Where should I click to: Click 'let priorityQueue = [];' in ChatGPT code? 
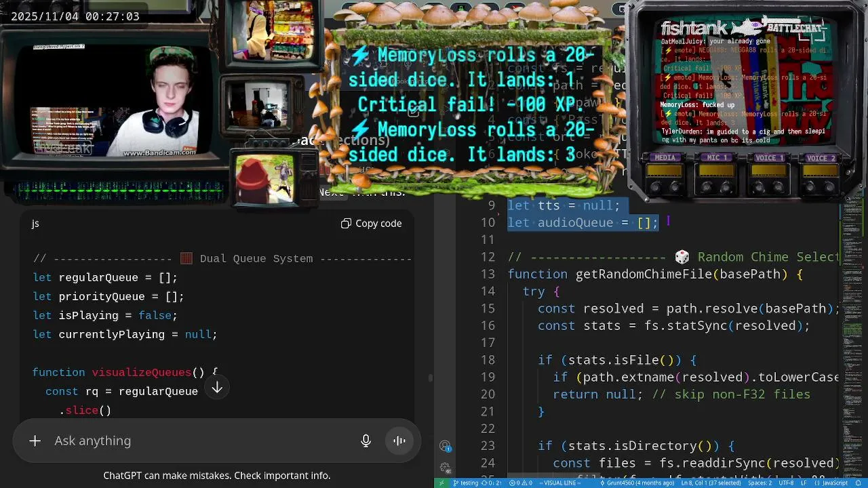[108, 297]
